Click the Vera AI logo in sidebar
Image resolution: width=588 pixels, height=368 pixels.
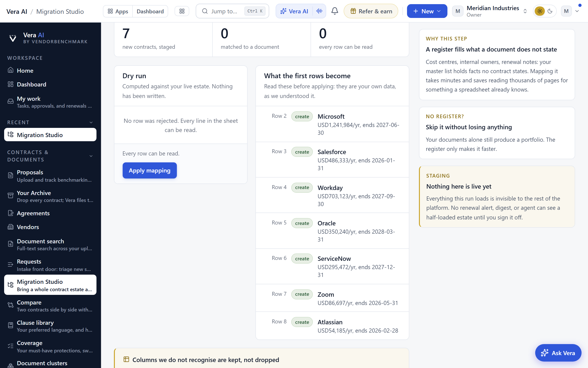[x=13, y=38]
